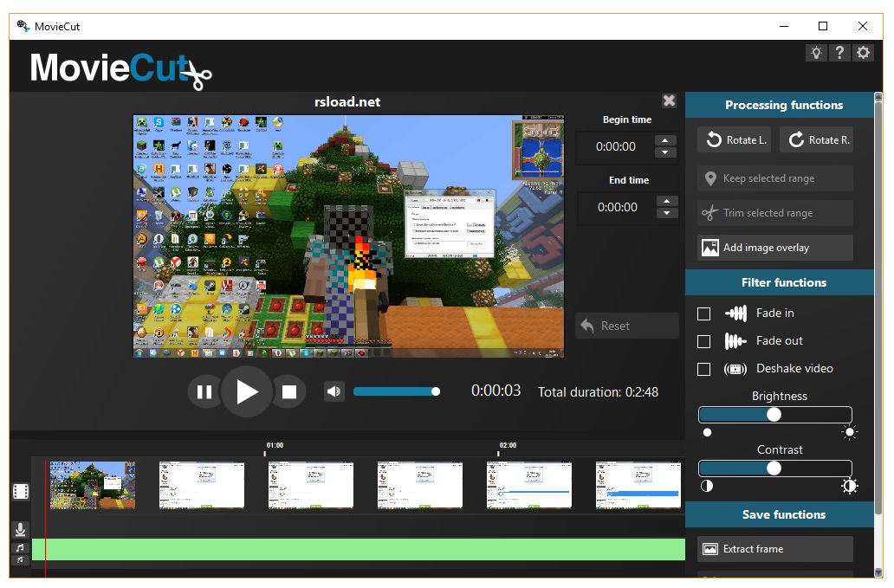Click the Fade out waveform icon
The width and height of the screenshot is (894, 588).
pyautogui.click(x=735, y=341)
